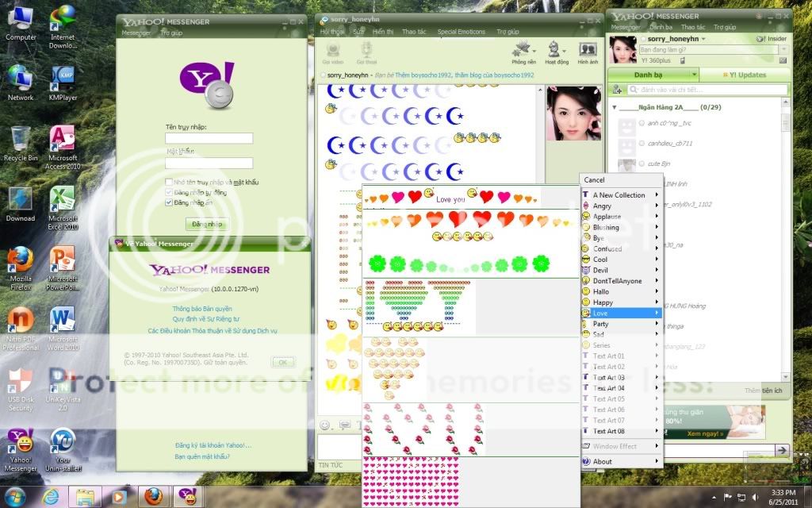The height and width of the screenshot is (508, 812).
Task: Open the status message dropdown arrow
Action: pyautogui.click(x=783, y=49)
